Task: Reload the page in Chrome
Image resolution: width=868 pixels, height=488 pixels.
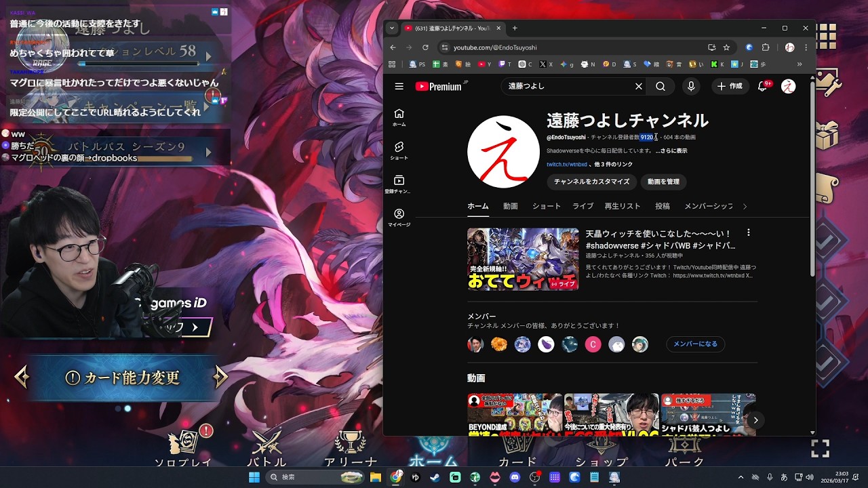Action: pyautogui.click(x=425, y=47)
